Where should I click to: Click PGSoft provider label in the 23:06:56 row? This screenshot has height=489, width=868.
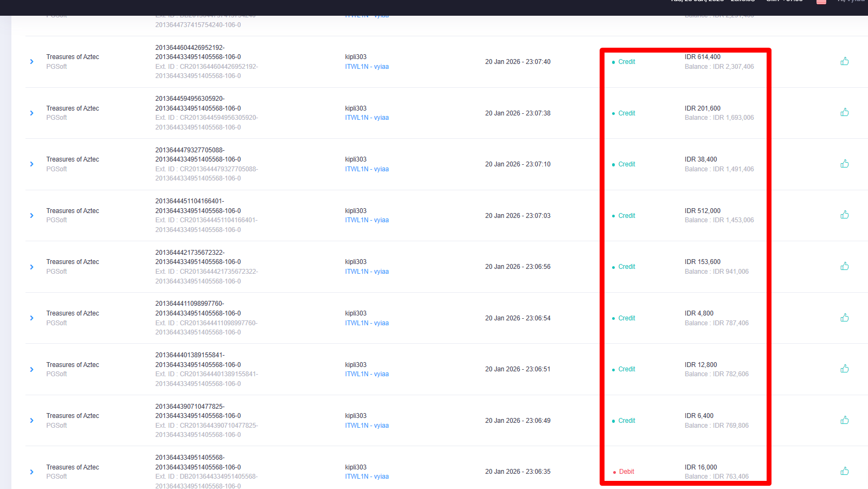56,272
